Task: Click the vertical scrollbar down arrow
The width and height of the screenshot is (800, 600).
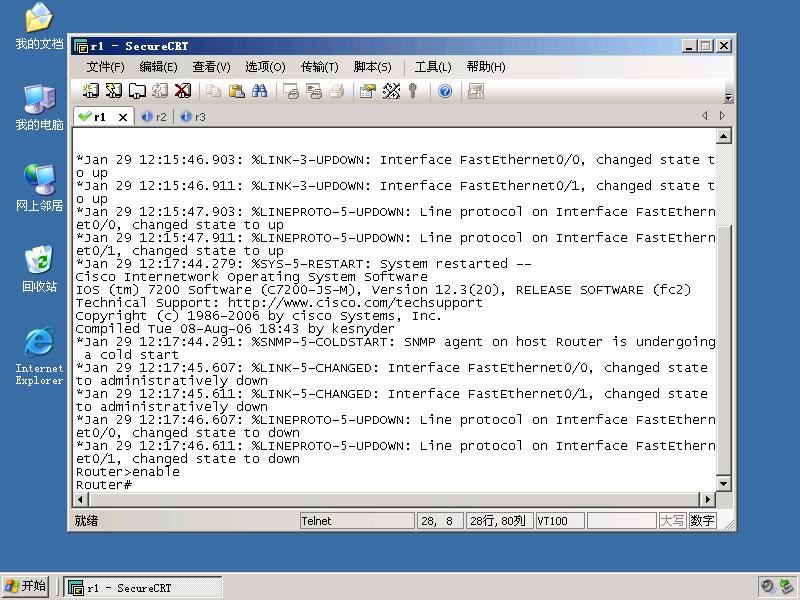Action: pyautogui.click(x=723, y=483)
